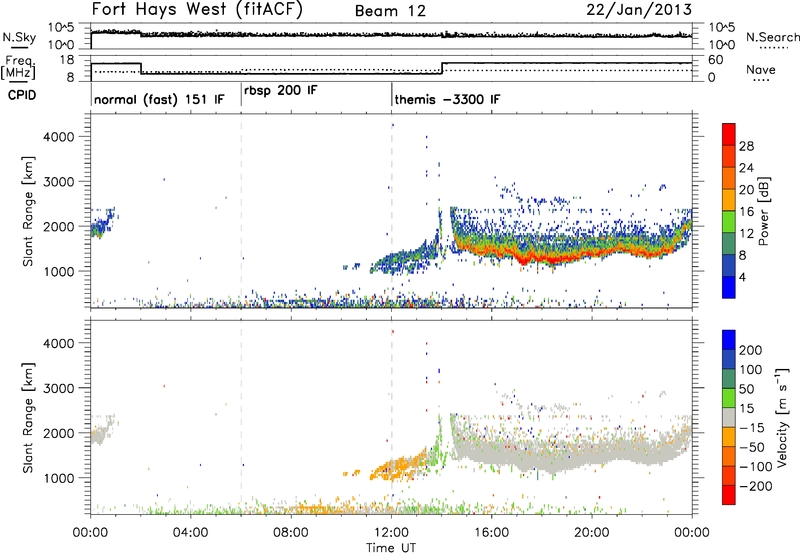
Task: Click the 1000 tick of the velocity panel
Action: coord(59,478)
